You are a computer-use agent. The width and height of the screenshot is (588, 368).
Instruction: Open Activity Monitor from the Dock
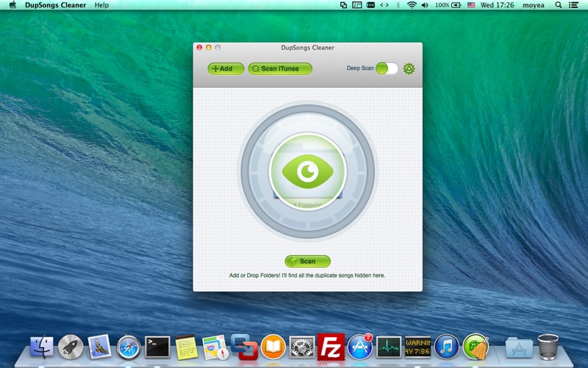[389, 347]
